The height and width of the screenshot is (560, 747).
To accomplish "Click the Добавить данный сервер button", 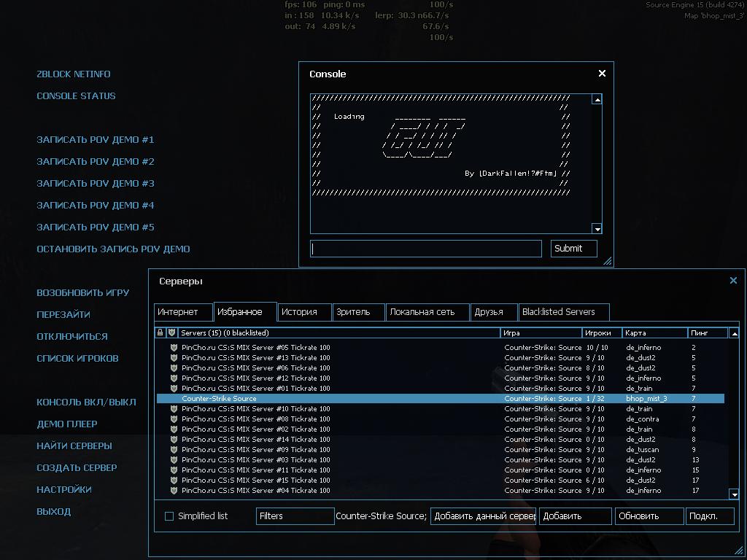I will point(483,516).
